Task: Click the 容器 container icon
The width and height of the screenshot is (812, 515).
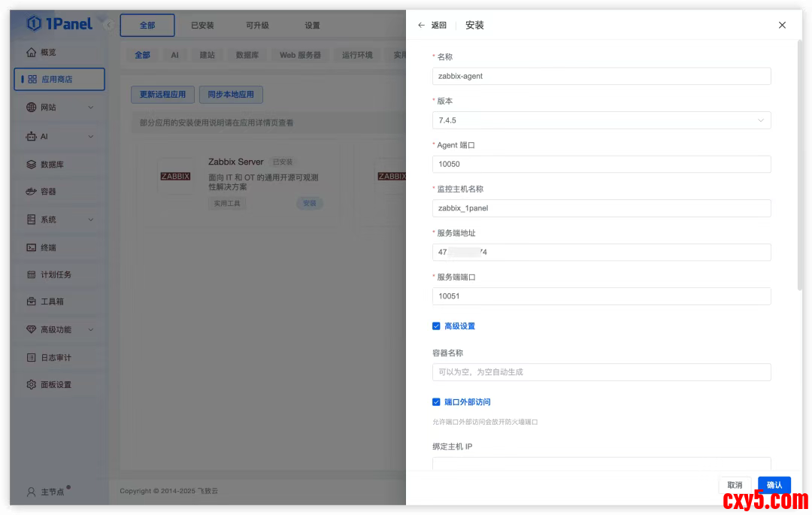Action: (31, 192)
